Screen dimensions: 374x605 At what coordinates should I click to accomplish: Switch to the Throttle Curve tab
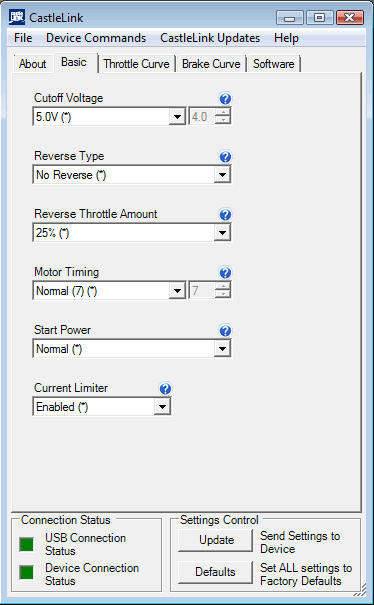(137, 64)
